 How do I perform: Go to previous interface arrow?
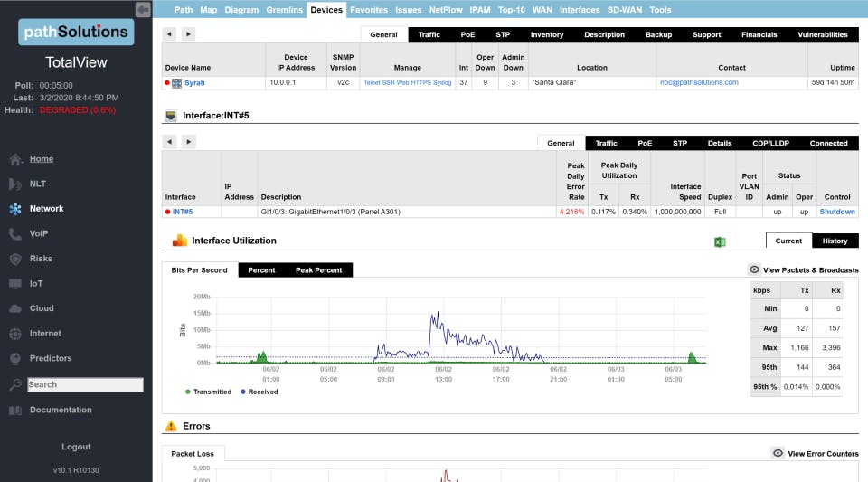169,142
